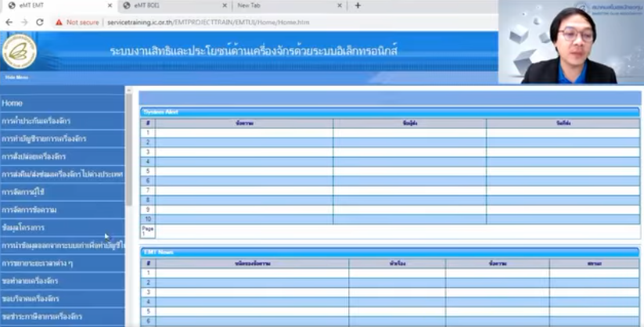Select การส่งคืน/ส่งซ่อมเครื่องจักรไปต่างประเทศ menu item
This screenshot has height=327, width=644.
click(x=63, y=174)
